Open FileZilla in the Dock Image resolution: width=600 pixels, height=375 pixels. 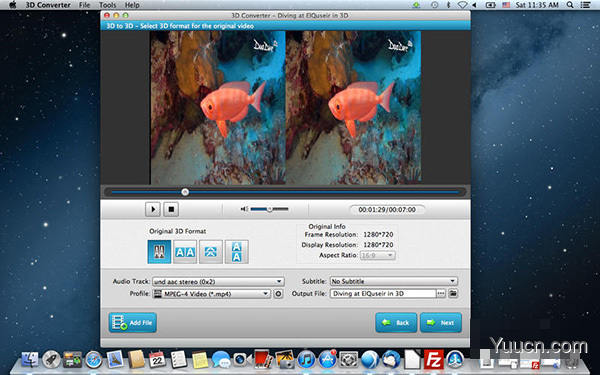[434, 360]
